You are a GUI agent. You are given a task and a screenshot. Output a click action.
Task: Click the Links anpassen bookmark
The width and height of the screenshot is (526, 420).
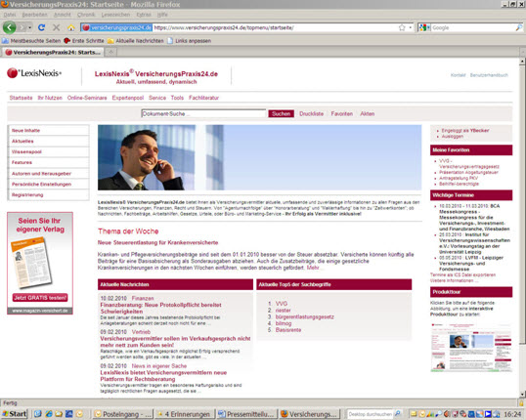pyautogui.click(x=190, y=41)
